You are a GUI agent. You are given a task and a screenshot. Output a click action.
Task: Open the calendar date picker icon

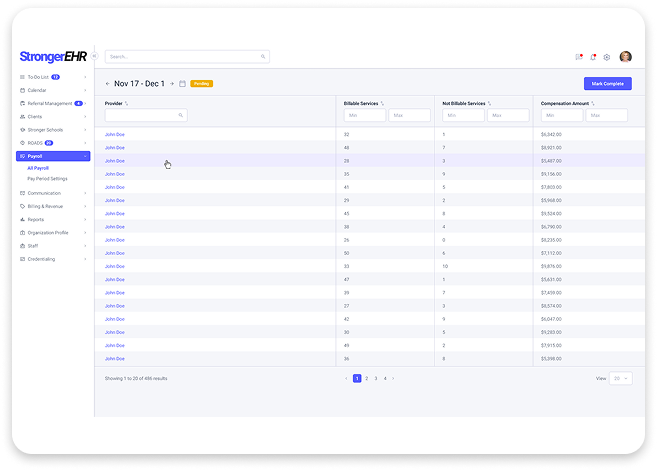tap(182, 84)
